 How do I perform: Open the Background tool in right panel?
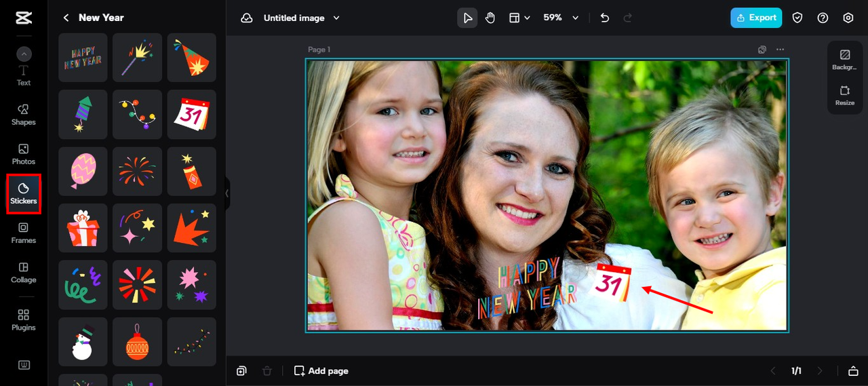(845, 60)
